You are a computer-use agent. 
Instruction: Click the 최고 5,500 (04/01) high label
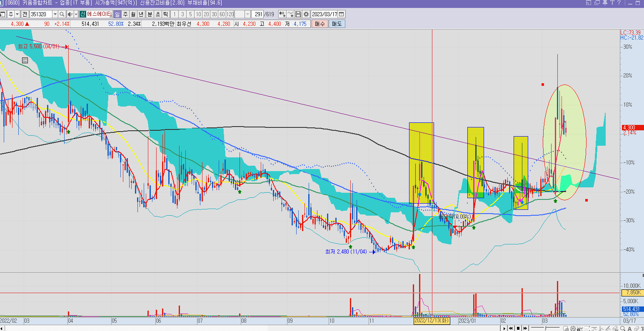point(38,46)
